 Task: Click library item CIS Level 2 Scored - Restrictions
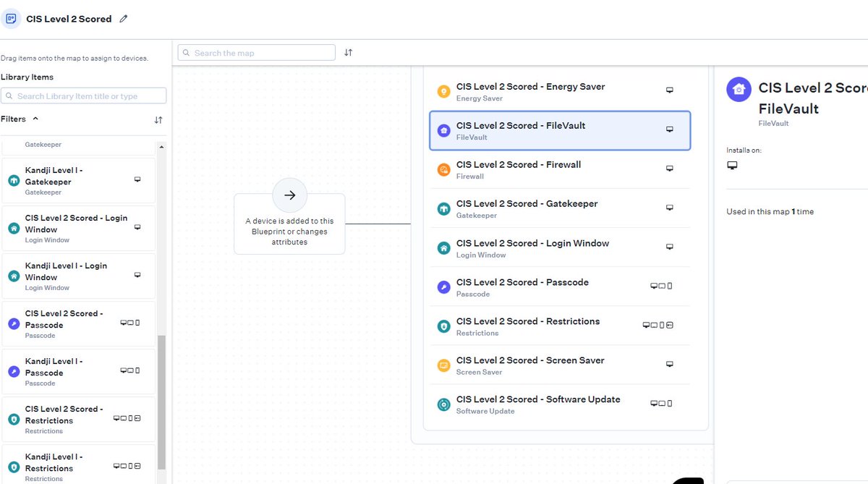coord(78,419)
